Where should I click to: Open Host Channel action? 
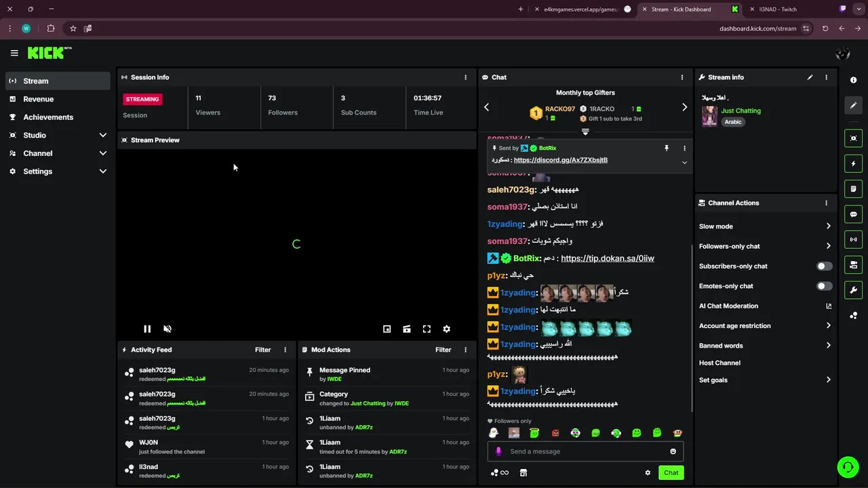(719, 363)
